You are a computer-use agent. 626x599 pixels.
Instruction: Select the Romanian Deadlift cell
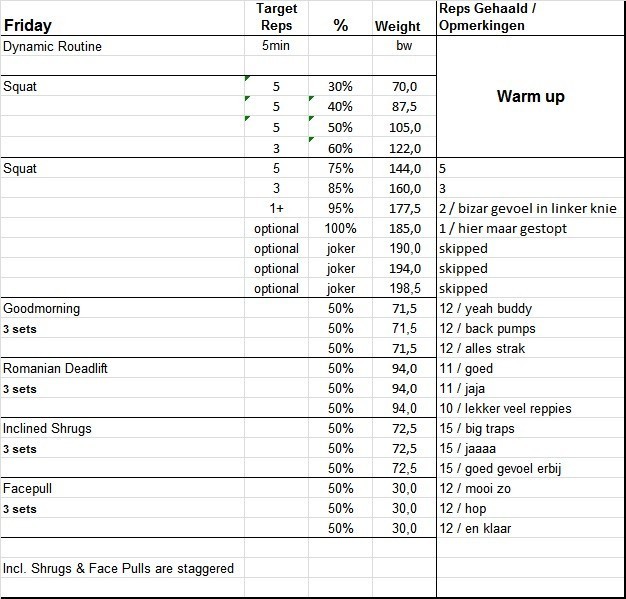(55, 369)
